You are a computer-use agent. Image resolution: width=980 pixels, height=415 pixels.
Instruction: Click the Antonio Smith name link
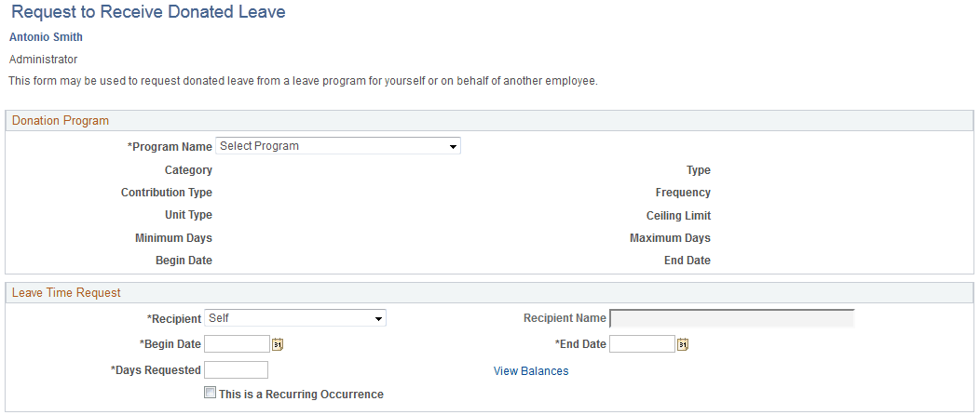click(46, 37)
